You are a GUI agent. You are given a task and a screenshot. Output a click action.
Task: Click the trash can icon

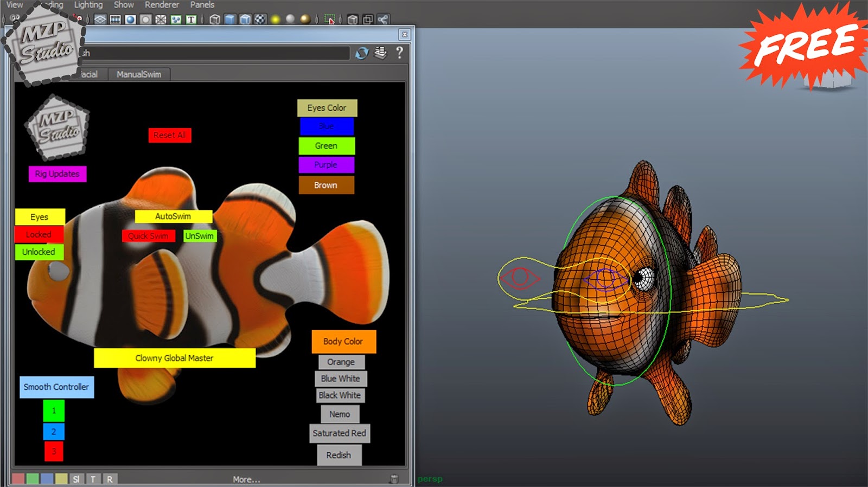[x=394, y=479]
